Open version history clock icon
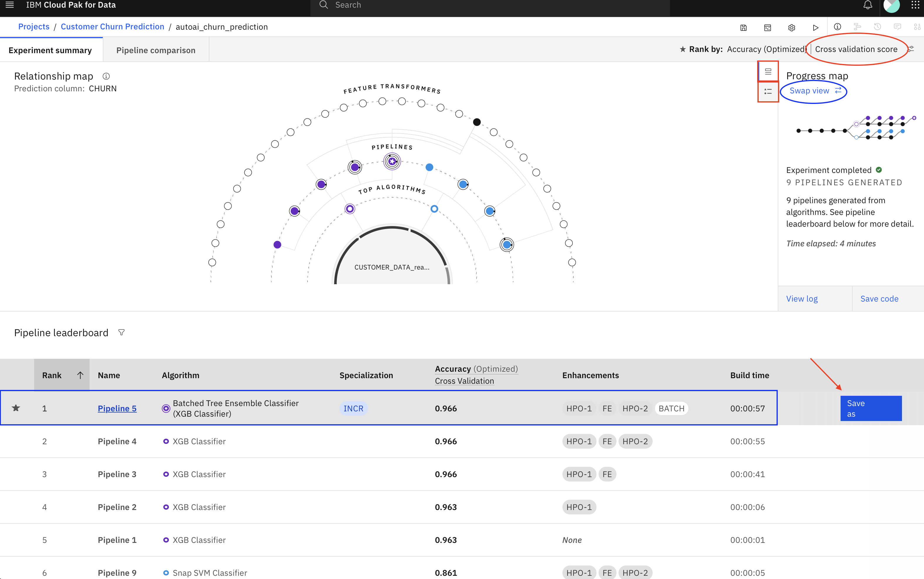Image resolution: width=924 pixels, height=579 pixels. coord(877,27)
